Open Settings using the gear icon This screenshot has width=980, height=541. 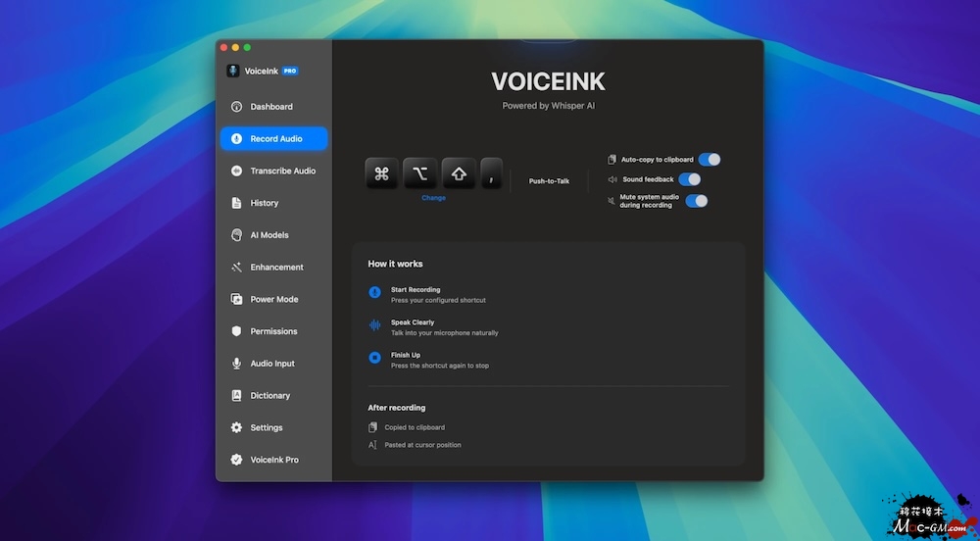tap(236, 428)
